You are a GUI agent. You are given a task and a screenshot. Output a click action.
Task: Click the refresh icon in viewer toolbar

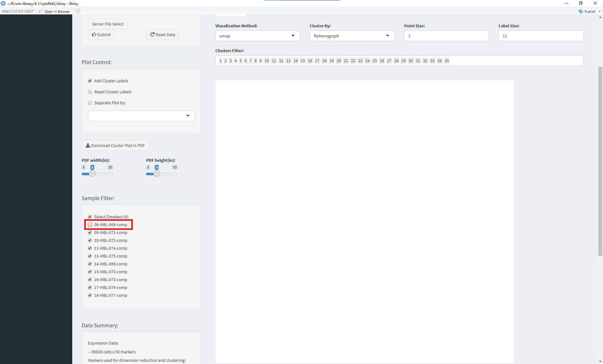point(78,11)
